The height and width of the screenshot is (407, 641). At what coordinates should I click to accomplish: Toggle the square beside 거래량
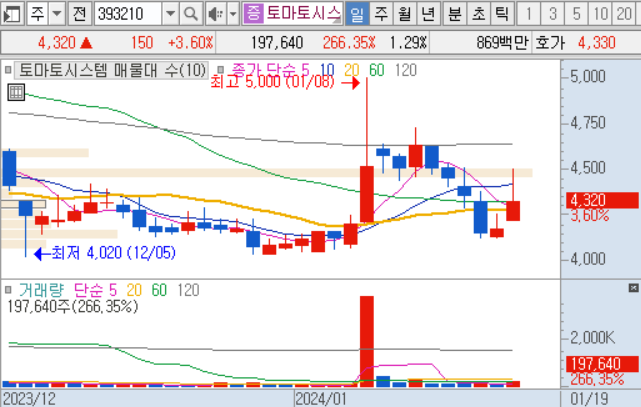point(8,290)
